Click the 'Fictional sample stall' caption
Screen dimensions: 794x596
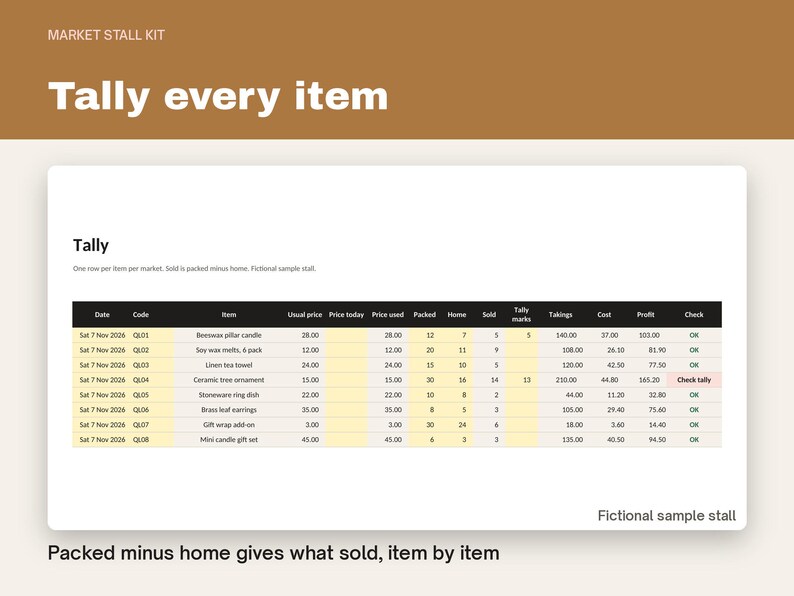pos(666,515)
